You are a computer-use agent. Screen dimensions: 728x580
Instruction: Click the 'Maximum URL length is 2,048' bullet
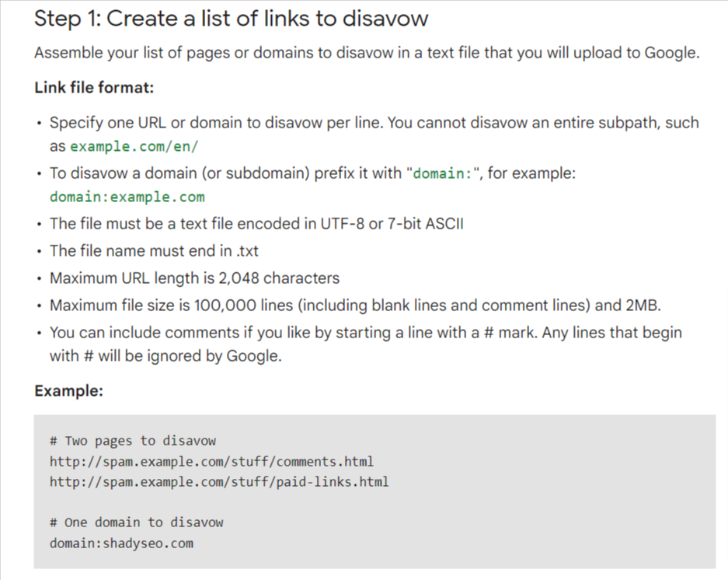194,278
